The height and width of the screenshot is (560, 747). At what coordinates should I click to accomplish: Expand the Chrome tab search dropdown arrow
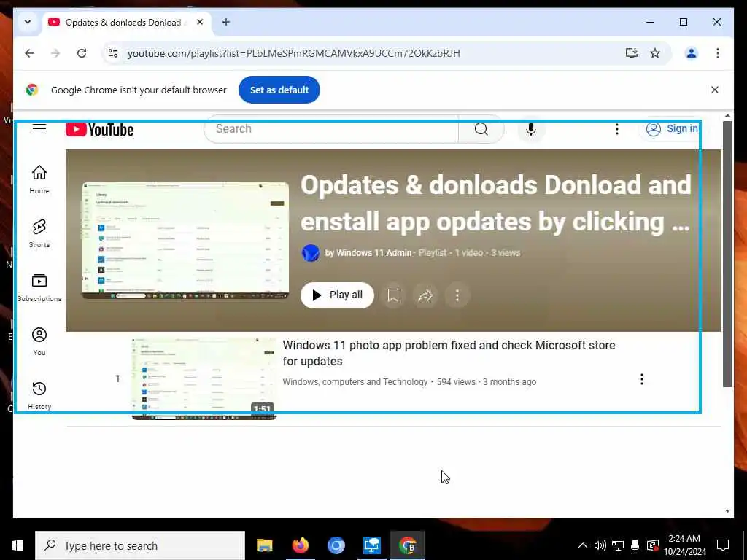(x=28, y=22)
